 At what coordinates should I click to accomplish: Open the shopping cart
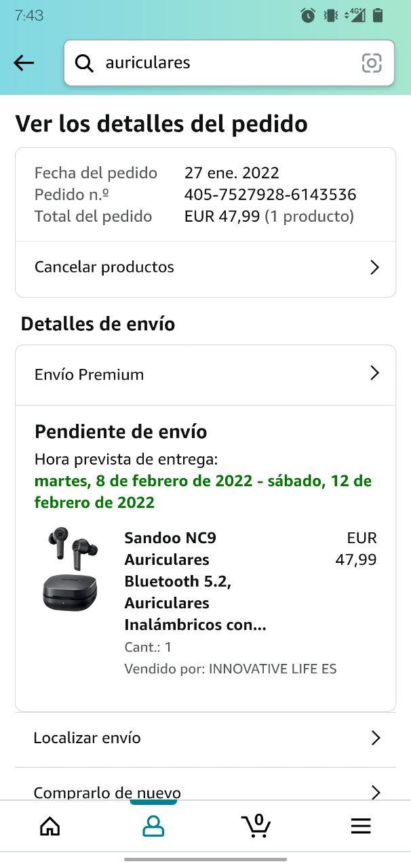pos(256,825)
